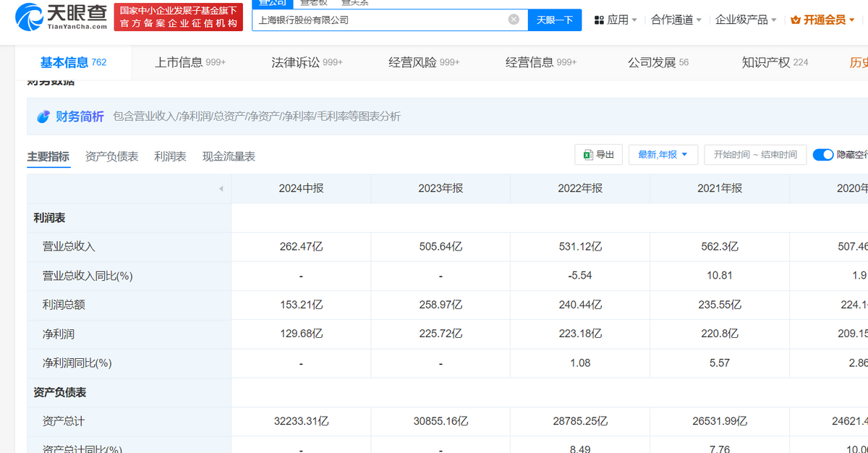Open the 开通会员 dropdown
This screenshot has width=868, height=453.
tap(823, 20)
